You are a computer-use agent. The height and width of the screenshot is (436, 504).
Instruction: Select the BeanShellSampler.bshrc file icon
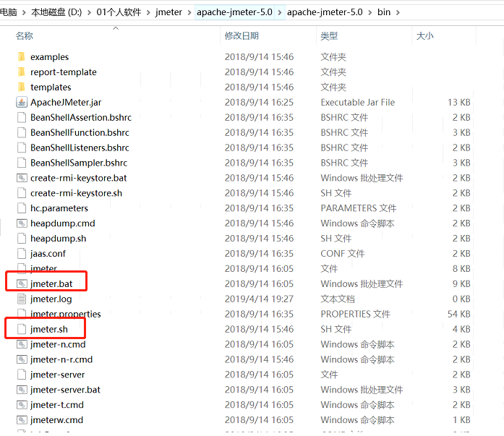click(x=22, y=163)
